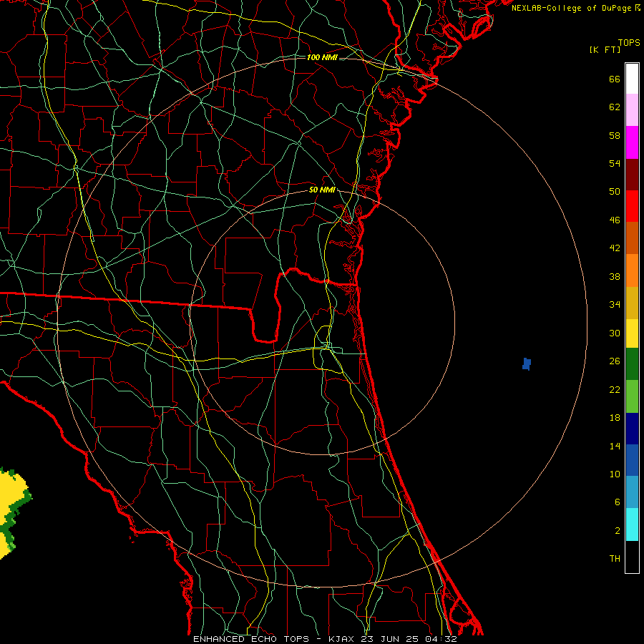644x644 pixels.
Task: Click the "42" legend label
Action: tap(615, 248)
